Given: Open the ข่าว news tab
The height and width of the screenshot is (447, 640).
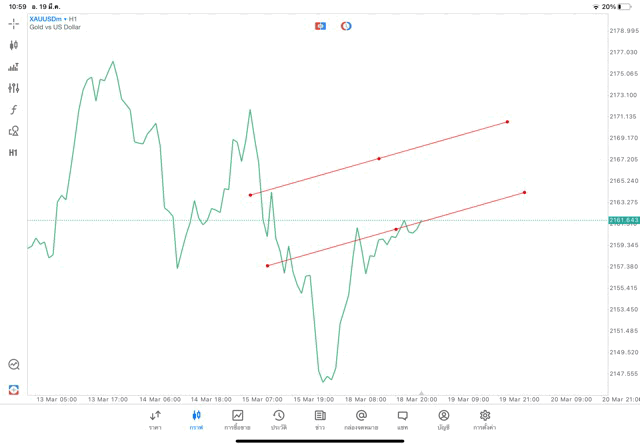Looking at the screenshot, I should (x=320, y=420).
